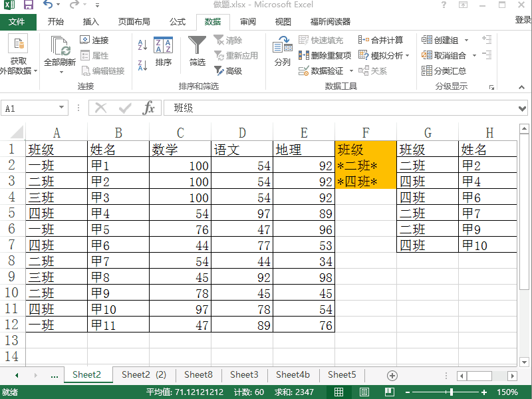The image size is (532, 399).
Task: Switch to the Sheet3 worksheet tab
Action: coord(244,375)
